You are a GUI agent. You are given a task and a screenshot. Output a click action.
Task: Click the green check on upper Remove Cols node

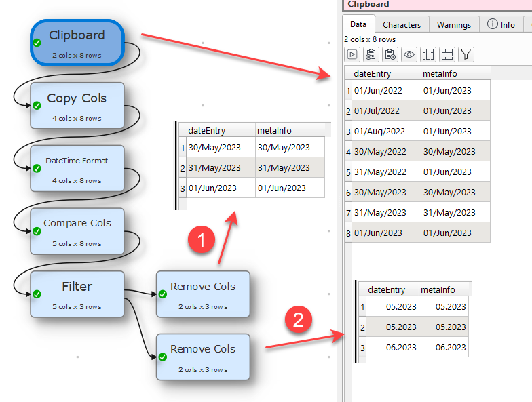[x=163, y=294]
